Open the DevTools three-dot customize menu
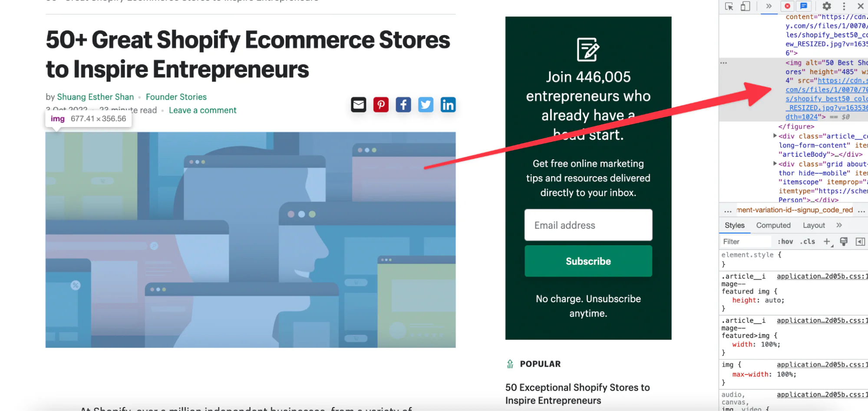 pos(844,6)
